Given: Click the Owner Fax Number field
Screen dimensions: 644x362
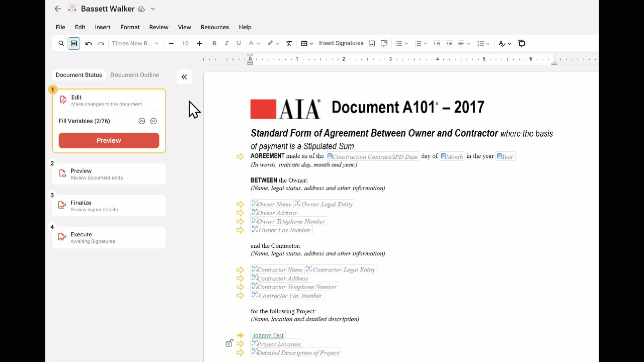Looking at the screenshot, I should tap(282, 230).
